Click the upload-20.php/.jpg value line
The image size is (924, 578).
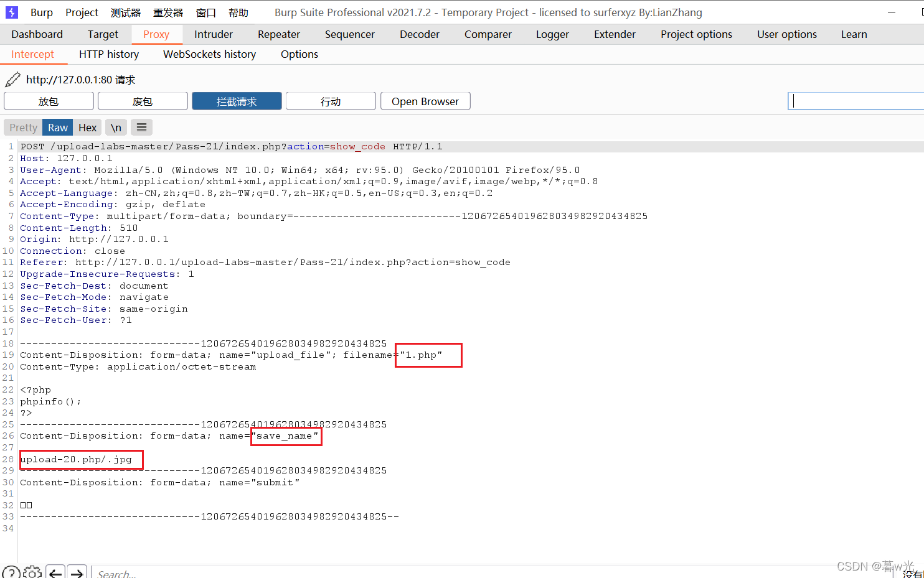[76, 460]
